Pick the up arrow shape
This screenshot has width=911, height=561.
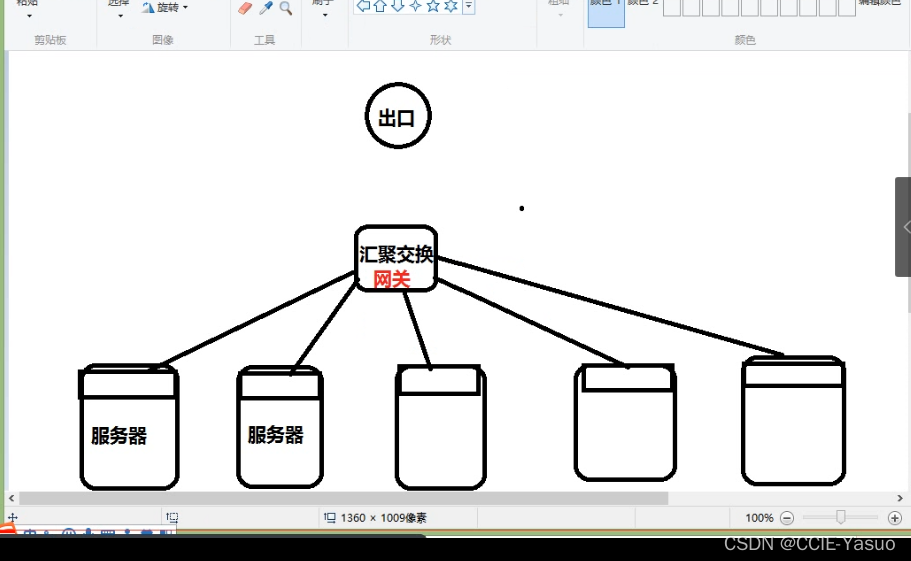(x=380, y=6)
